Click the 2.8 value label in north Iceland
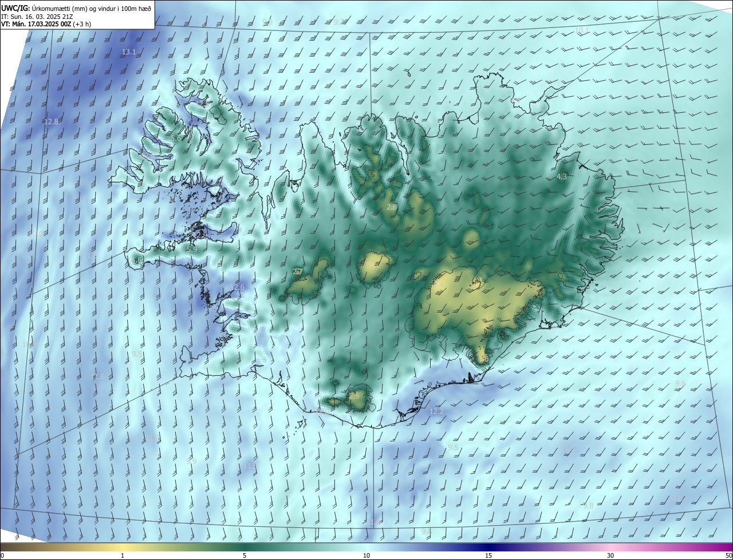 pos(392,207)
